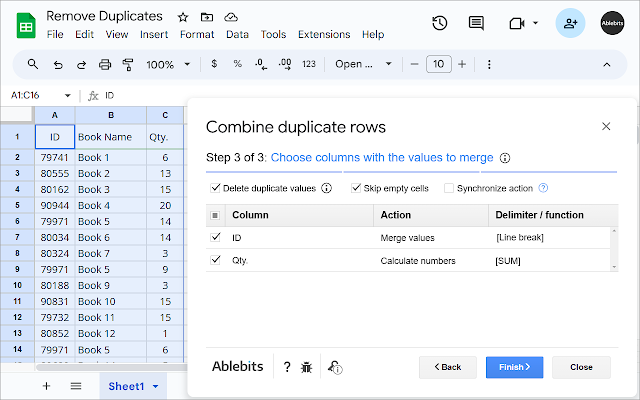Go Back to the previous step
Image resolution: width=640 pixels, height=400 pixels.
tap(447, 367)
